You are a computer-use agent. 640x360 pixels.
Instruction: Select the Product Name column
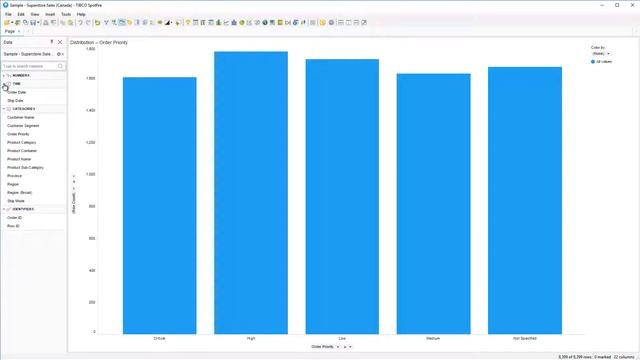coord(19,159)
